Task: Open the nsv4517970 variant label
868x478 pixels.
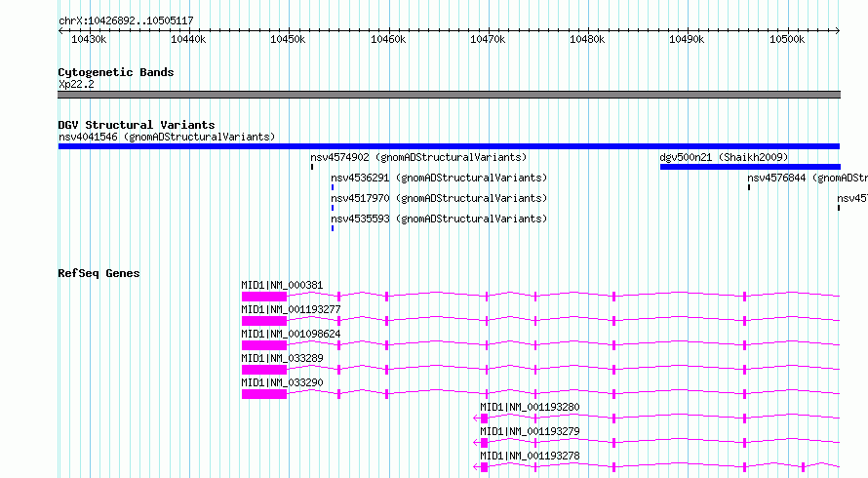Action: (x=439, y=198)
